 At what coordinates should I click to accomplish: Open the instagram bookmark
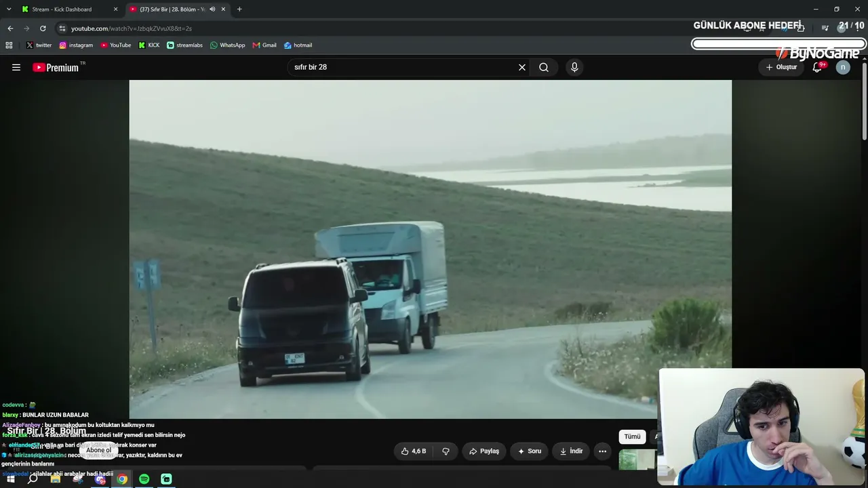[x=76, y=45]
